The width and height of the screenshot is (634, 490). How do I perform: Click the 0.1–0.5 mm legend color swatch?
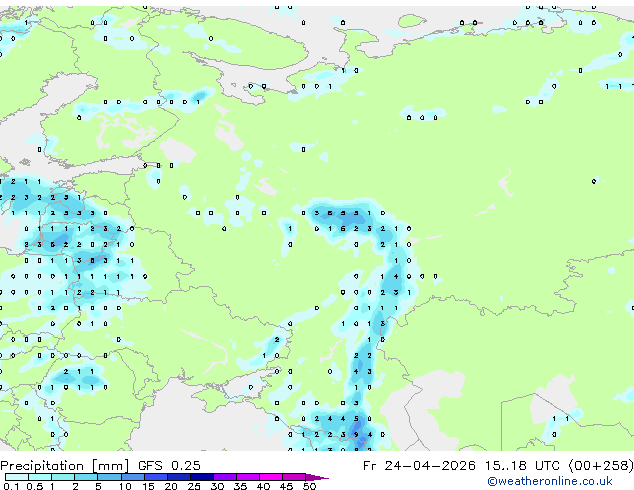pos(17,477)
